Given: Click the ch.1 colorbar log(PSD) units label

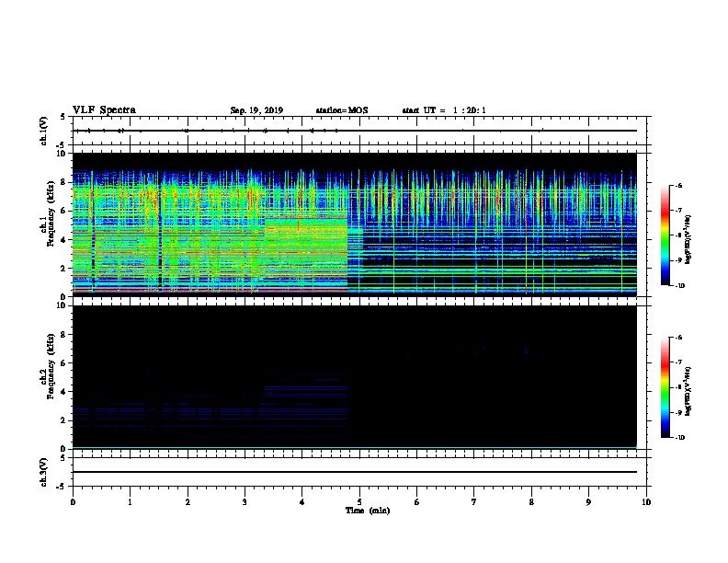Looking at the screenshot, I should (x=688, y=239).
